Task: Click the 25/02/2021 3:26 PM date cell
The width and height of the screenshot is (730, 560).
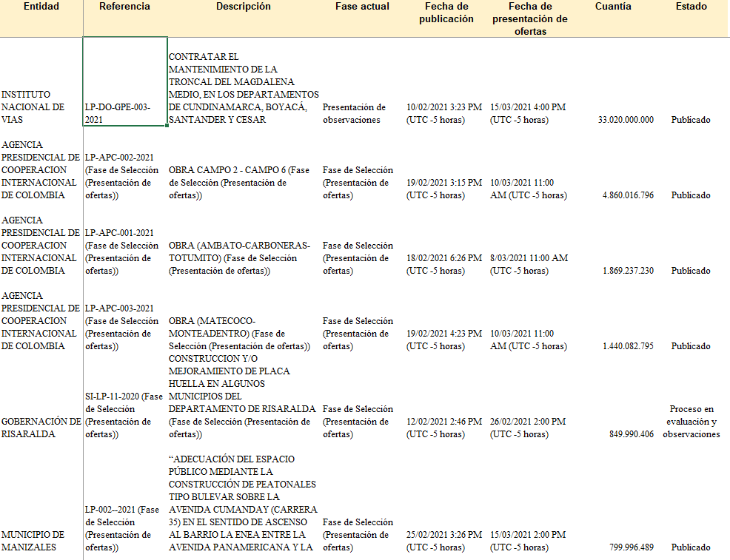Action: 443,541
